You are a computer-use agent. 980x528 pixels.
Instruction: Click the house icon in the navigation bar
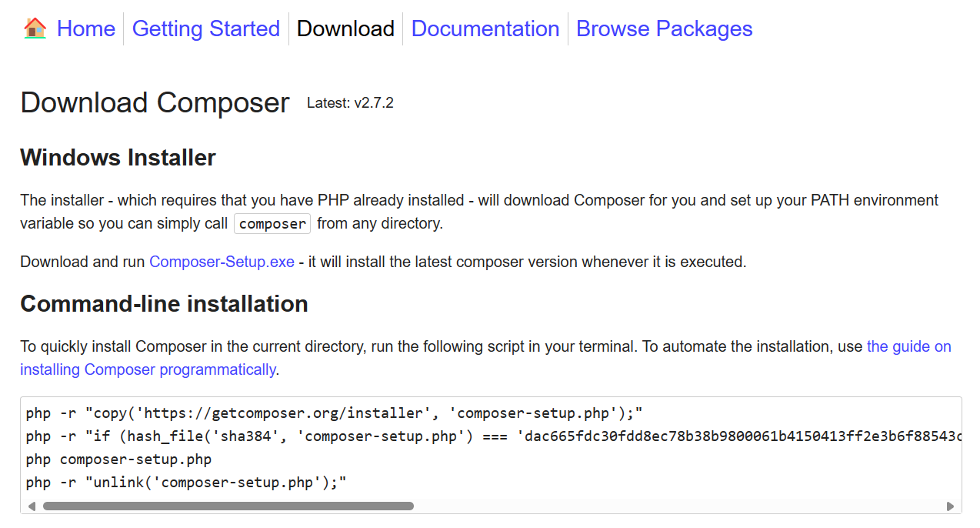[x=34, y=28]
